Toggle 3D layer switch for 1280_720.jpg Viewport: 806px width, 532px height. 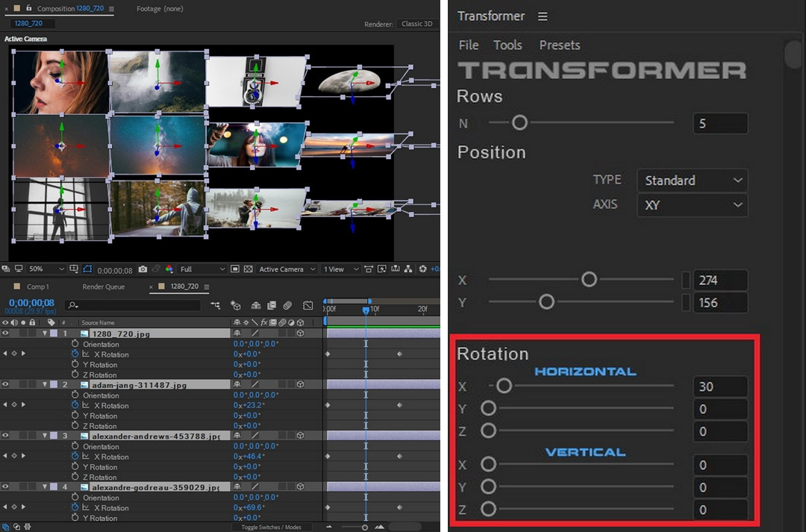300,333
